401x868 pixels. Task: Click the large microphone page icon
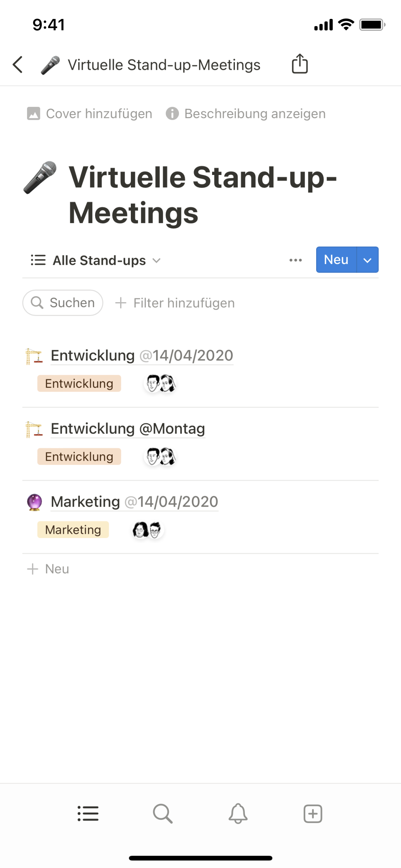coord(40,177)
